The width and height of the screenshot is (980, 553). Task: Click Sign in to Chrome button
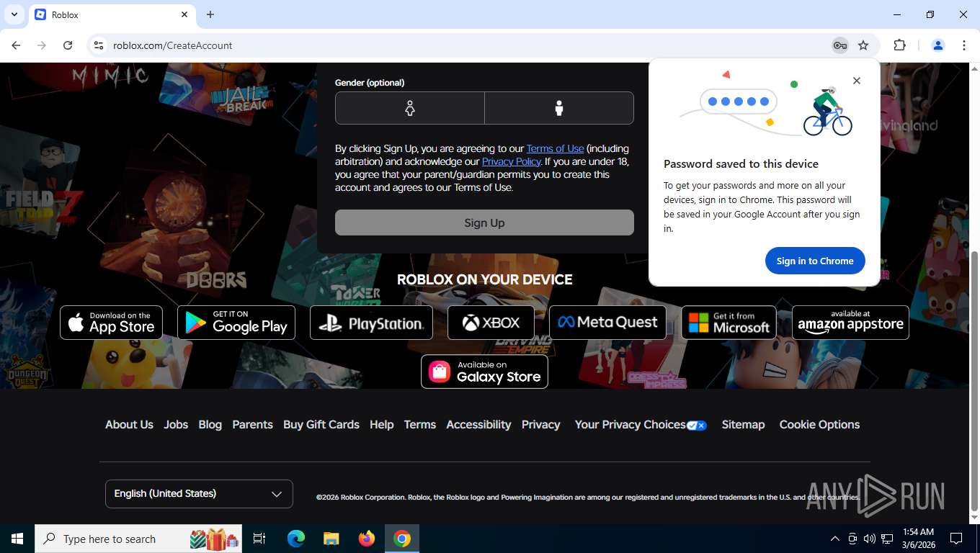pyautogui.click(x=815, y=261)
